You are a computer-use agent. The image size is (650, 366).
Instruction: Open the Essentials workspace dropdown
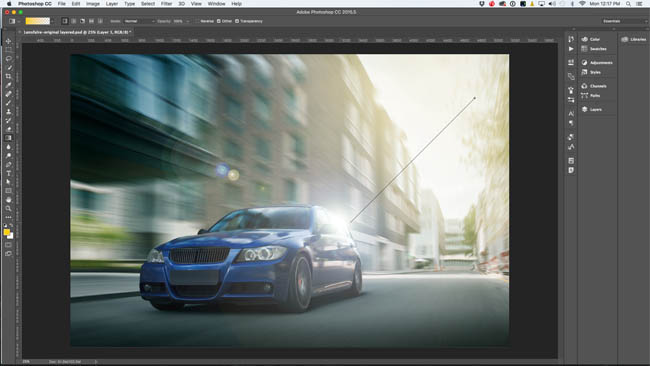tap(625, 21)
